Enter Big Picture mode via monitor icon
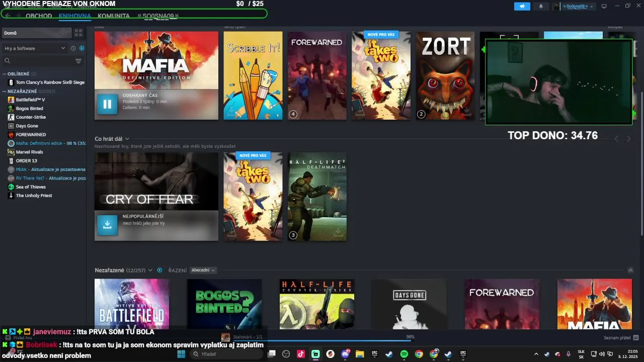Image resolution: width=644 pixels, height=362 pixels. (x=604, y=6)
